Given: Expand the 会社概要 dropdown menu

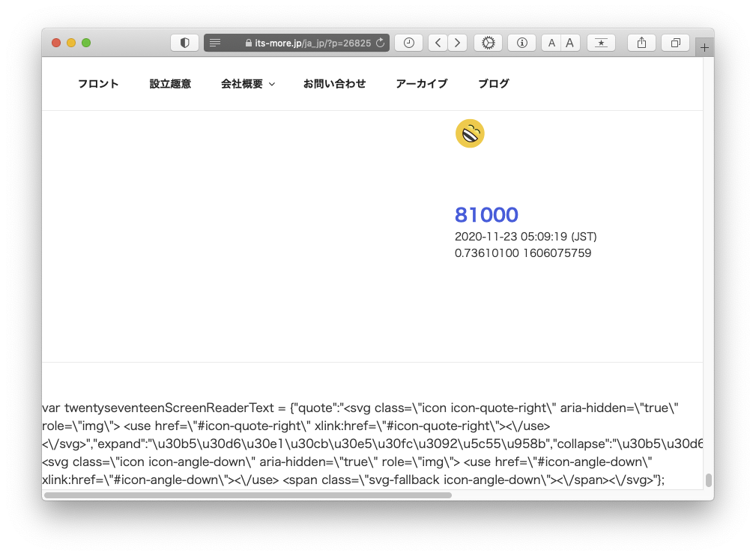Looking at the screenshot, I should [247, 84].
